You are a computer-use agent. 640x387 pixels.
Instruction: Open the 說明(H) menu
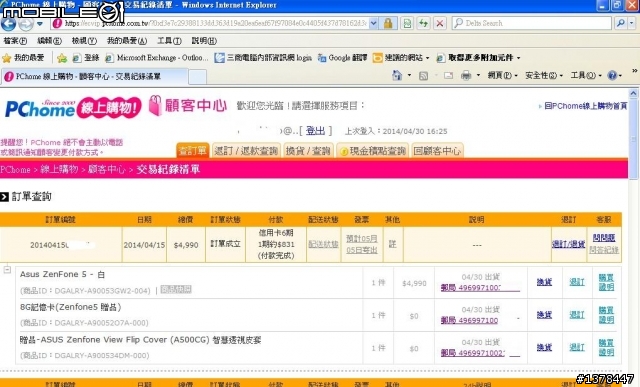pos(204,41)
